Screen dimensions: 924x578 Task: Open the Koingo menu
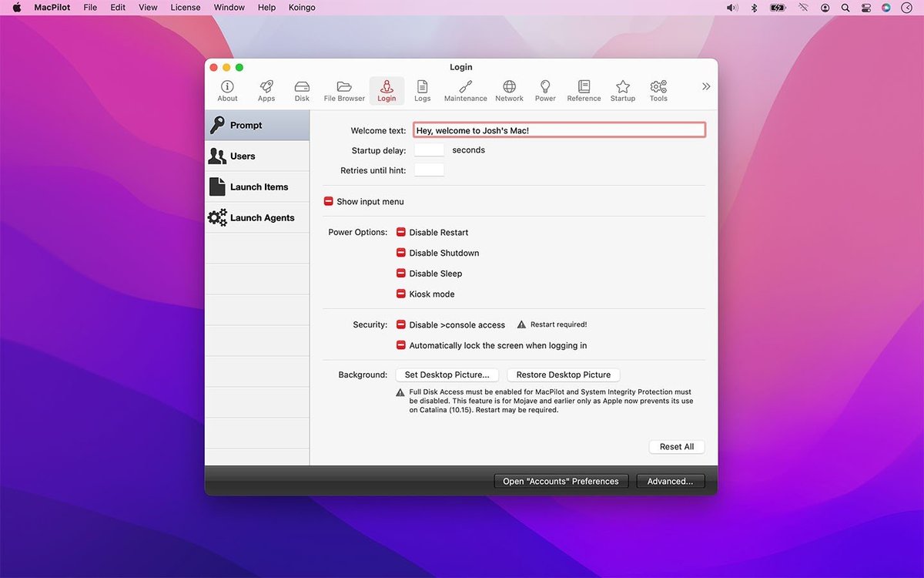(301, 7)
